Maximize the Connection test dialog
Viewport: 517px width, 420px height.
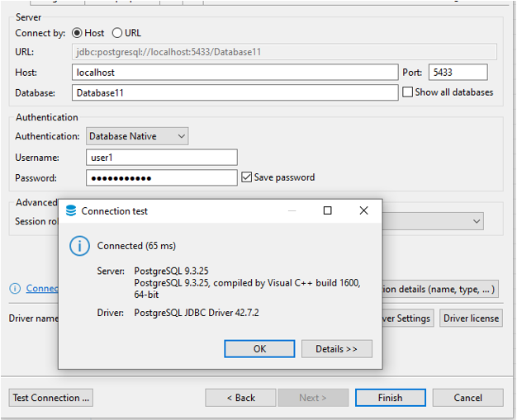click(x=327, y=210)
